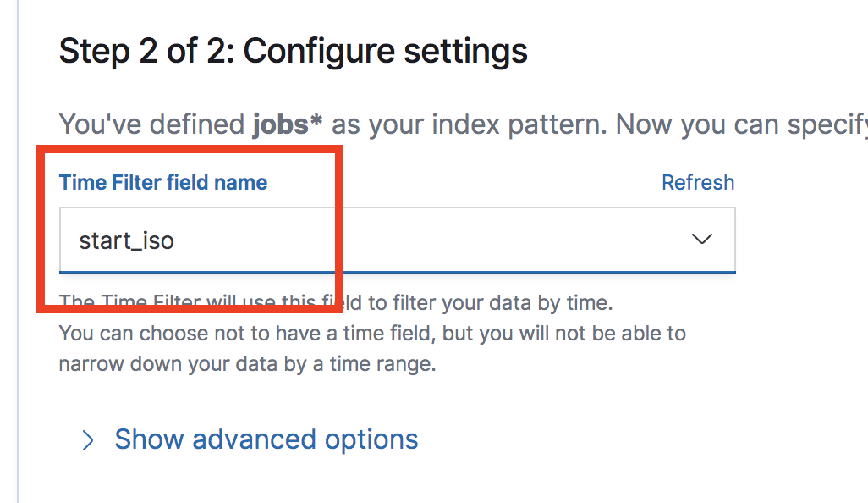Click the blue underline of the select field

click(508, 272)
